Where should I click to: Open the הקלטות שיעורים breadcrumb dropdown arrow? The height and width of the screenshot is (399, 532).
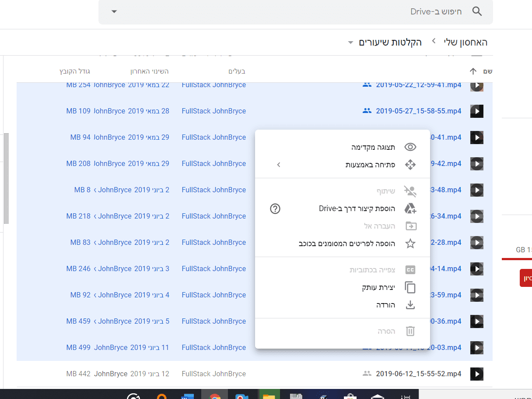tap(350, 42)
